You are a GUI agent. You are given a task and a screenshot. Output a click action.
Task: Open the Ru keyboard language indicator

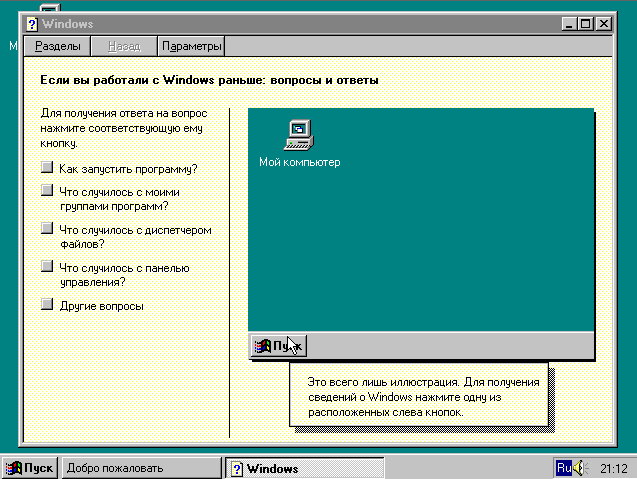(x=564, y=467)
